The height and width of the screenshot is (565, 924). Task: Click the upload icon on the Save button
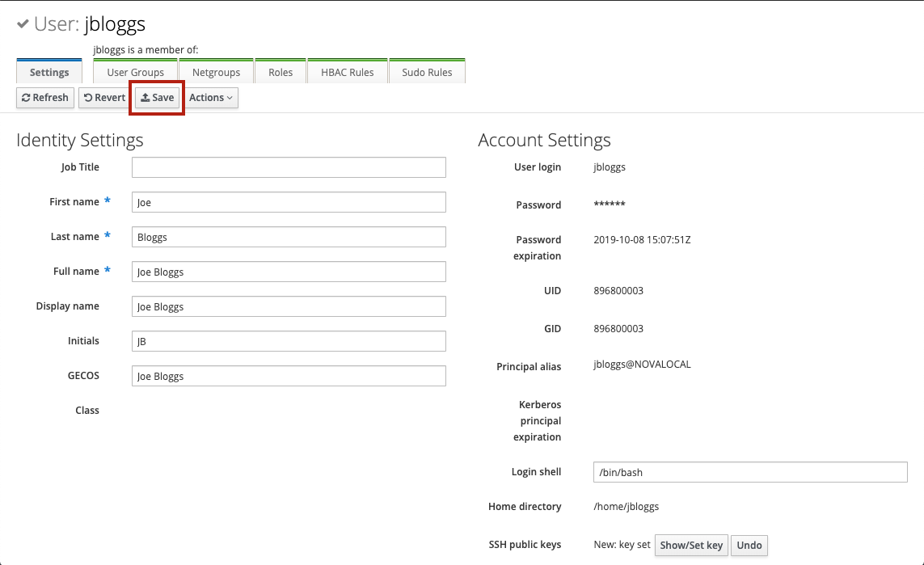coord(146,97)
